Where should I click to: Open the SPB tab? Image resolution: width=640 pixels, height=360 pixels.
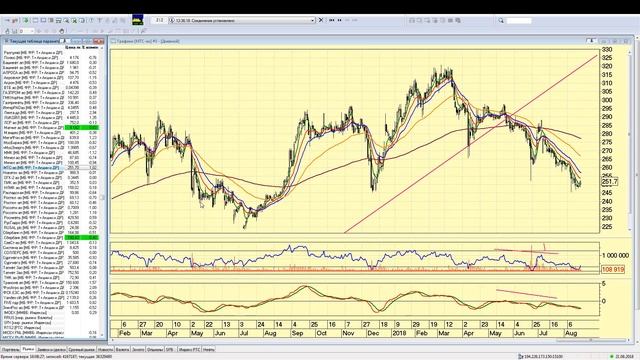170,349
